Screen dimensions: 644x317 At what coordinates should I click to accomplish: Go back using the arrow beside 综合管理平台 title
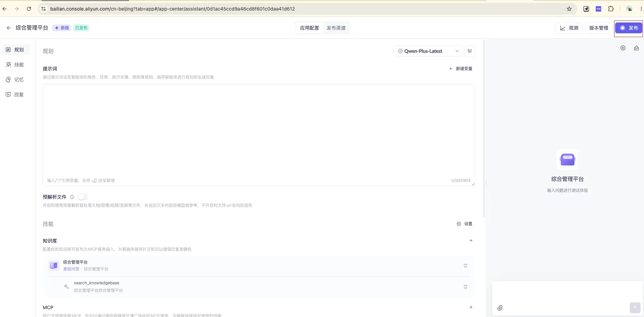[x=9, y=28]
